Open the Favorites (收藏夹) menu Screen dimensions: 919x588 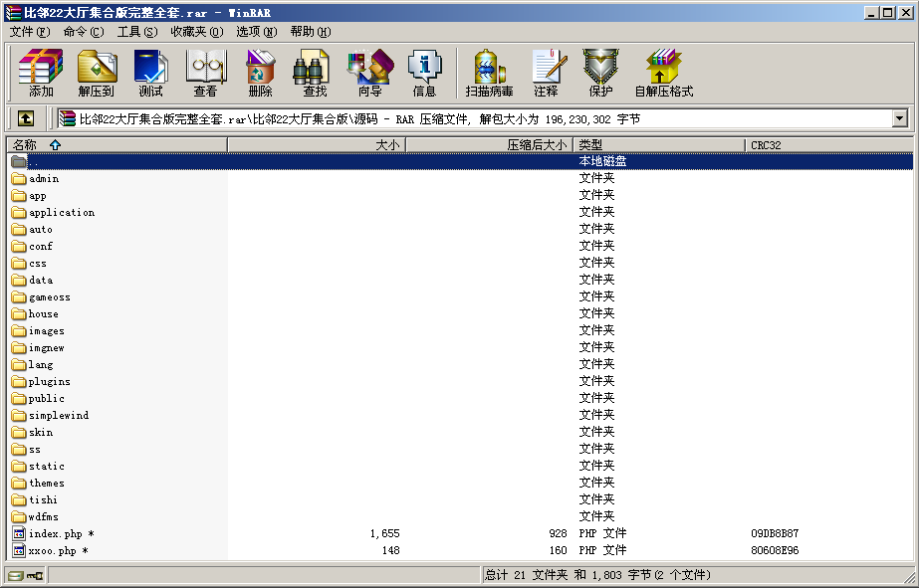click(196, 32)
